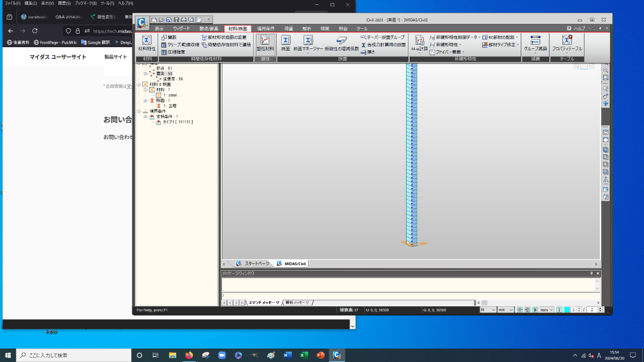
Task: Click the Windows Start button
Action: pos(8,355)
